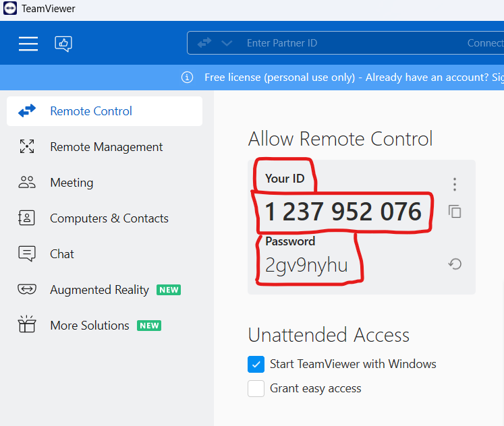This screenshot has width=504, height=426.
Task: Switch to Remote Management
Action: (x=106, y=147)
